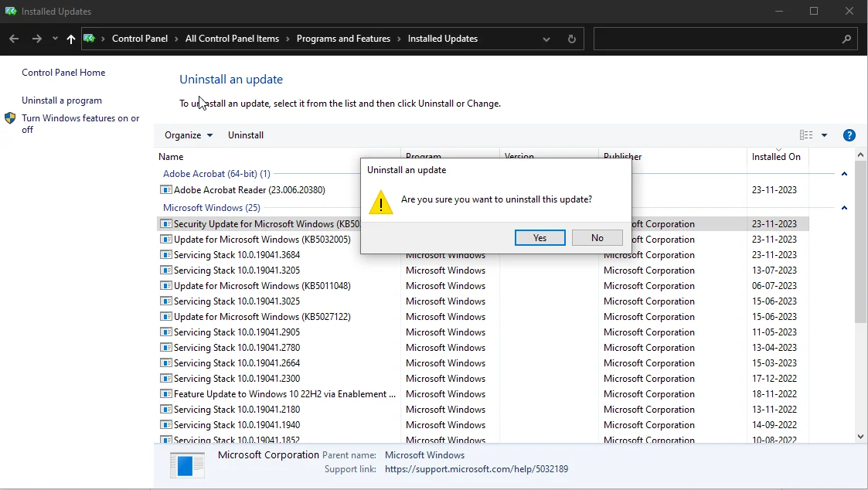Click the vertical scrollbar thumb
Image resolution: width=868 pixels, height=490 pixels.
(860, 242)
